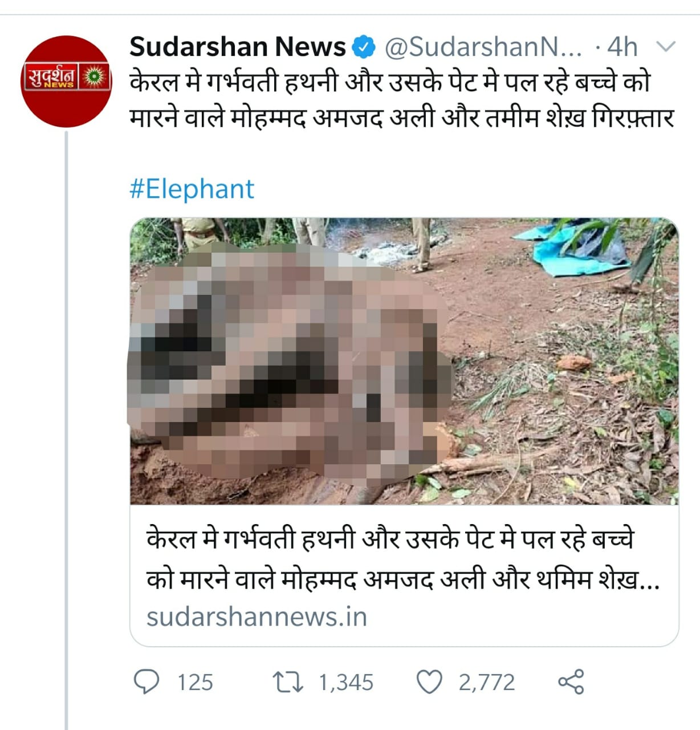Share the tweet via the share icon
The image size is (700, 730).
(571, 682)
